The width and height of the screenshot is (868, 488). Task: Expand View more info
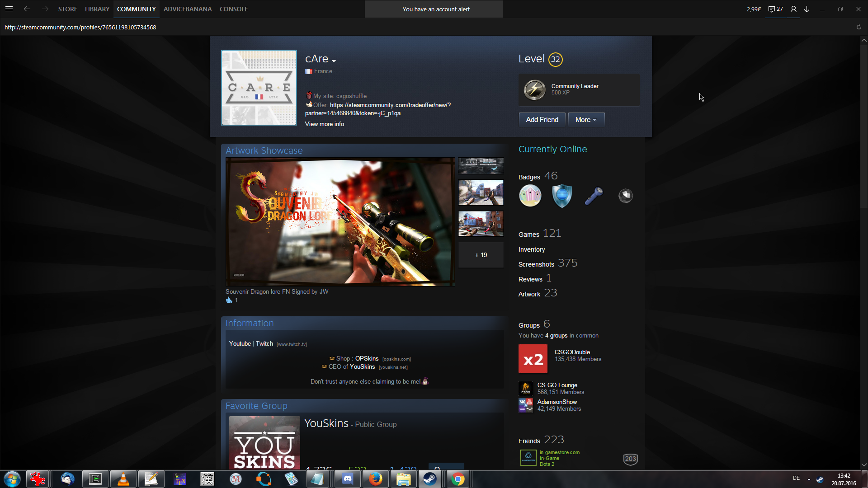coord(324,124)
